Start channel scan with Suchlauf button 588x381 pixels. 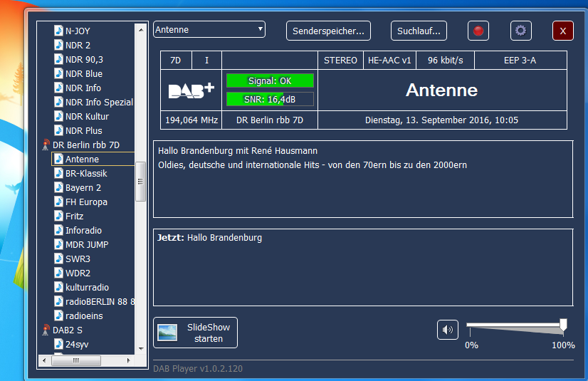click(x=419, y=31)
